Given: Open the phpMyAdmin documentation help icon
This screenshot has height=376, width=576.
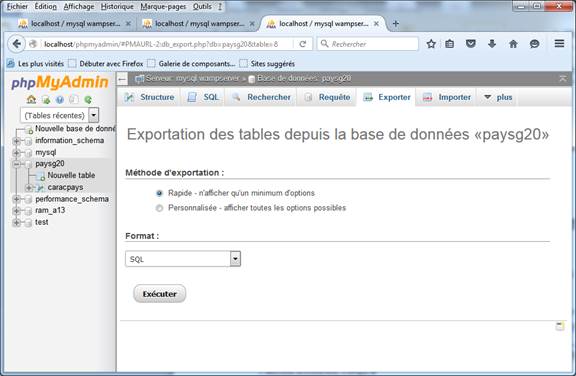Looking at the screenshot, I should tap(60, 100).
